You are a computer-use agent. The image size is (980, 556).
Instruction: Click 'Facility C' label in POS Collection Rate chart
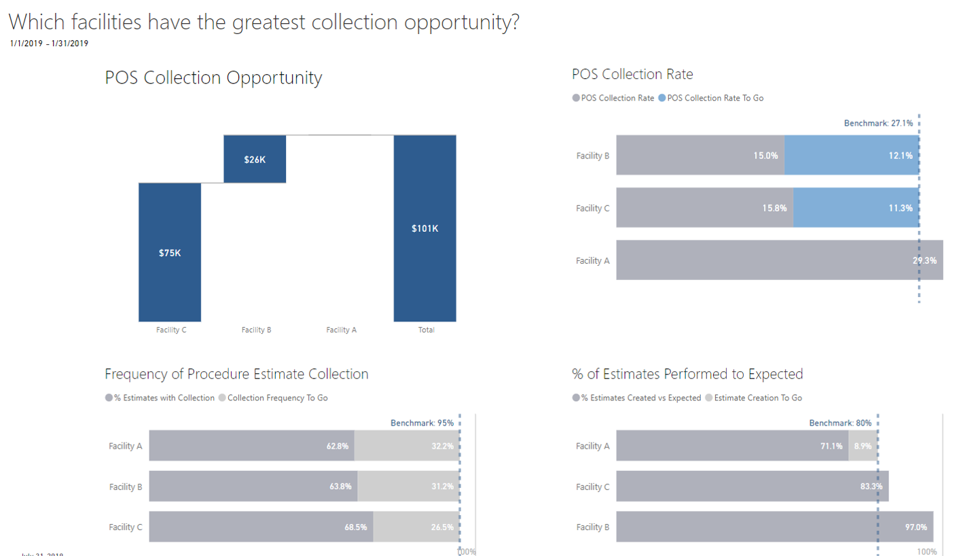click(592, 208)
